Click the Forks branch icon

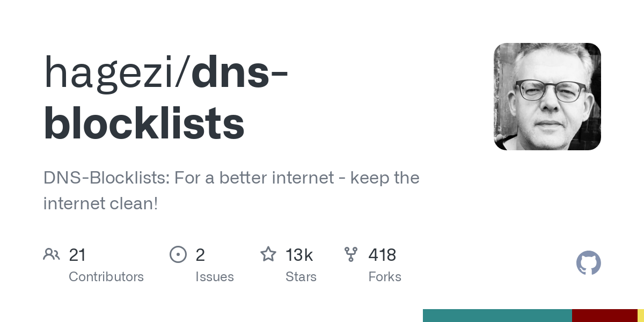pyautogui.click(x=351, y=254)
